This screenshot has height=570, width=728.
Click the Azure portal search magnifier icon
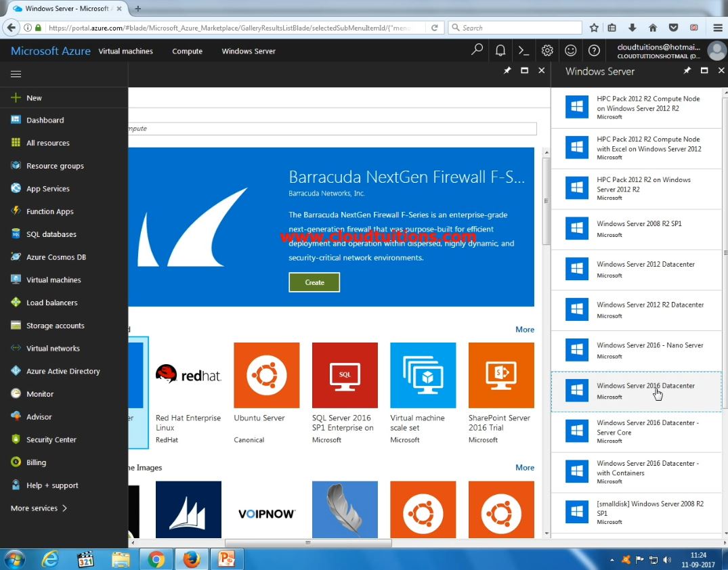(477, 50)
